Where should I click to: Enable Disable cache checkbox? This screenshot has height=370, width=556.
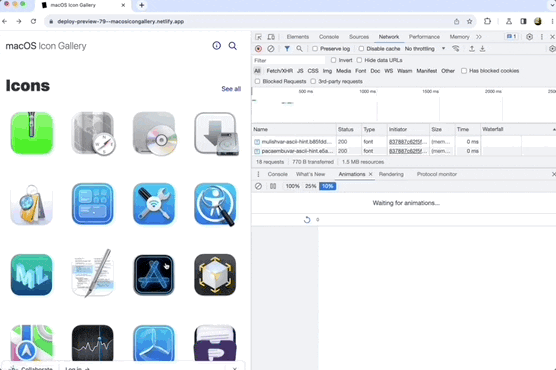point(361,49)
